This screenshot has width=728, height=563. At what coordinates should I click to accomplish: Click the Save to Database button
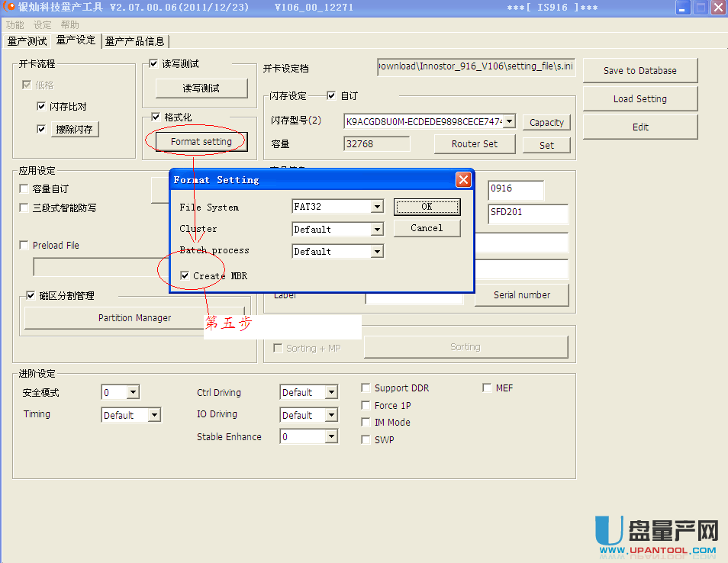point(639,71)
